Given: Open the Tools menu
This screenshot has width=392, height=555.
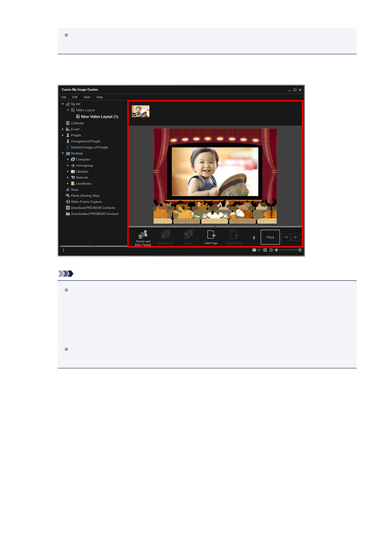Looking at the screenshot, I should [x=87, y=97].
